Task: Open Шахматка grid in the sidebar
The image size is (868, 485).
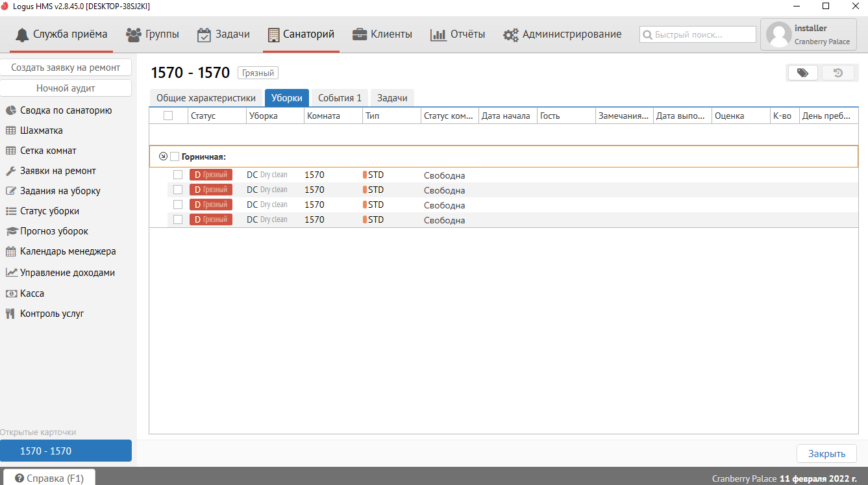Action: (x=41, y=131)
